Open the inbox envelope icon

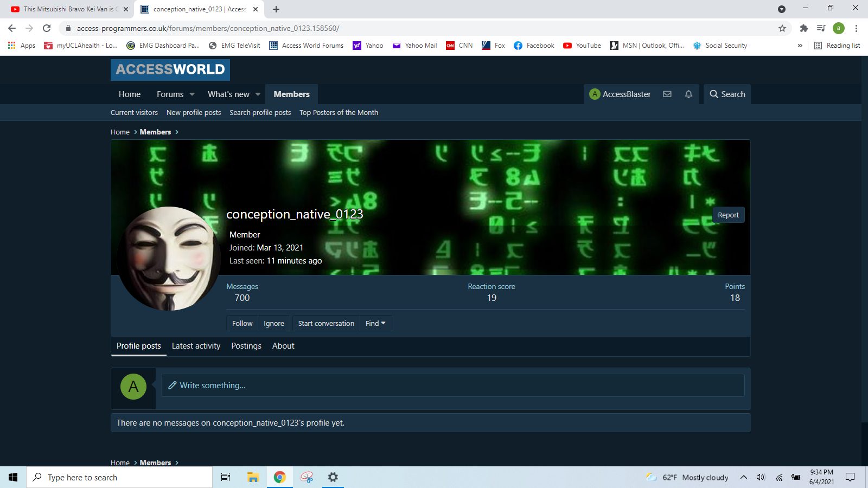(x=667, y=94)
